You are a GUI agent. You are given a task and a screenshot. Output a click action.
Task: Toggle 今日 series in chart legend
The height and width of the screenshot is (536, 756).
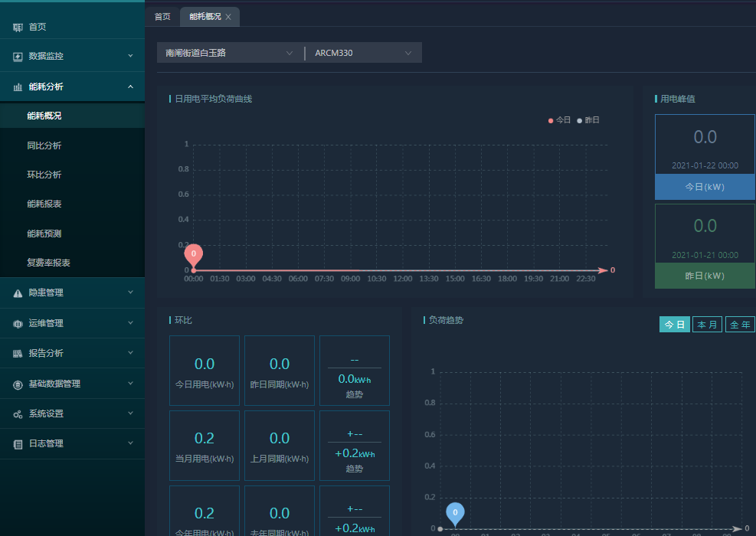tap(560, 120)
